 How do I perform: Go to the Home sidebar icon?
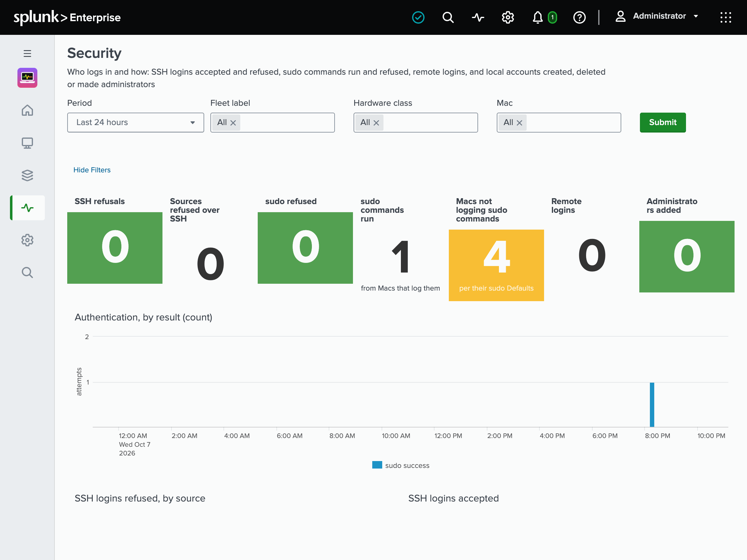(x=27, y=110)
